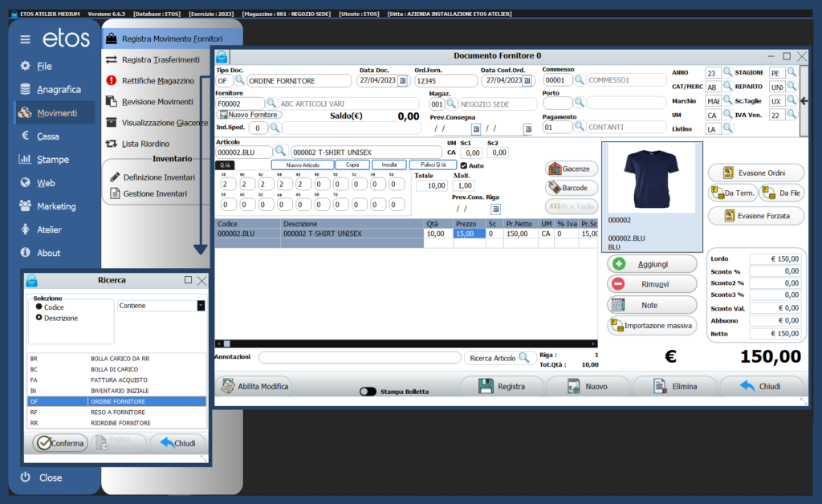Click the Web globe icon in sidebar
The height and width of the screenshot is (504, 822).
25,182
